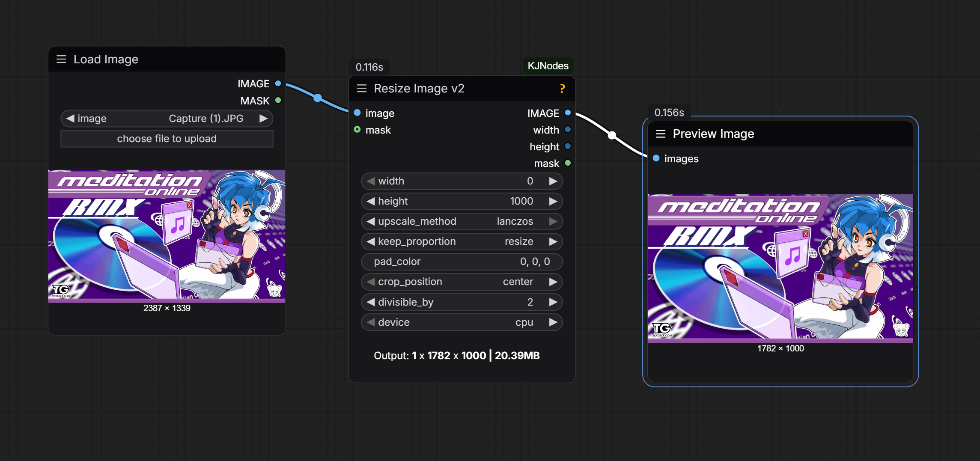Edit the pad_color 0, 0, 0 field
This screenshot has width=980, height=461.
[462, 262]
